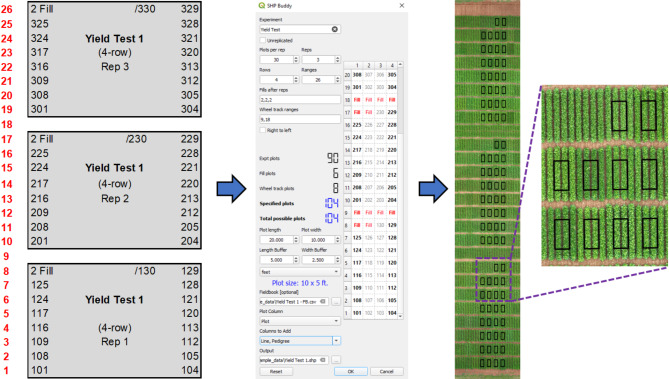
Task: Click the Plot width spinbox
Action: point(321,240)
